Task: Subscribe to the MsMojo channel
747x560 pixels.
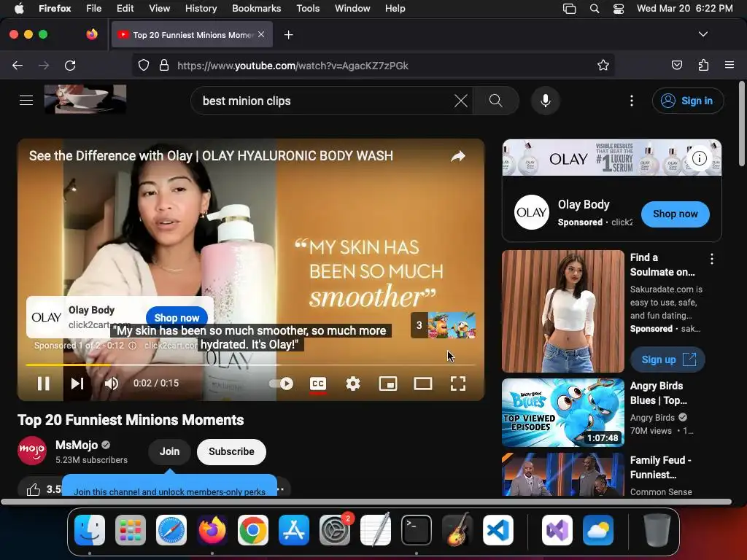Action: coord(231,451)
